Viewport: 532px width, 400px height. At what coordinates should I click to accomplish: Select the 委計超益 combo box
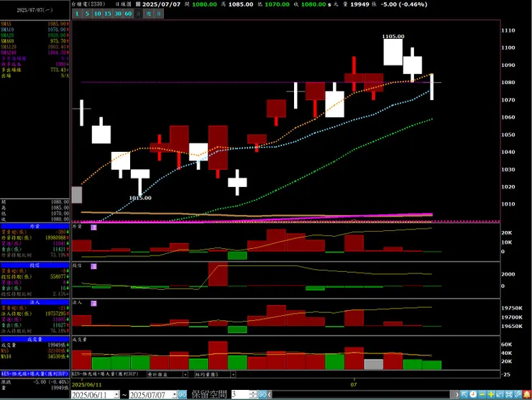pos(168,374)
